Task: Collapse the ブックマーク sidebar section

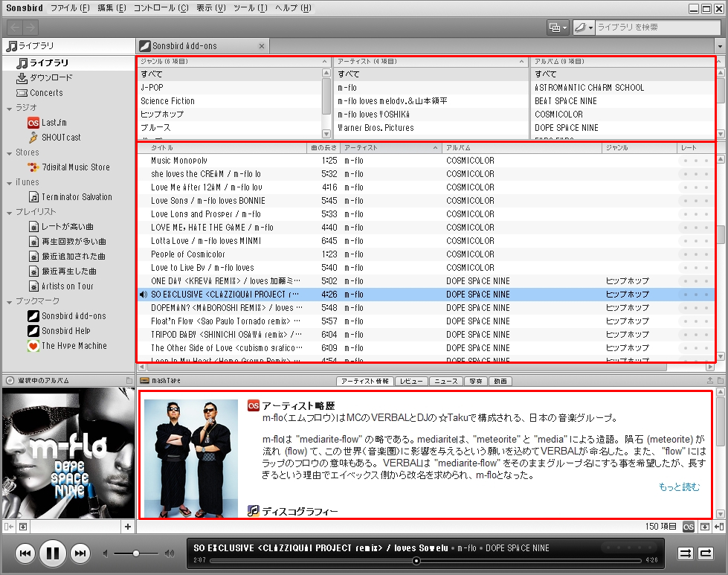Action: click(9, 302)
